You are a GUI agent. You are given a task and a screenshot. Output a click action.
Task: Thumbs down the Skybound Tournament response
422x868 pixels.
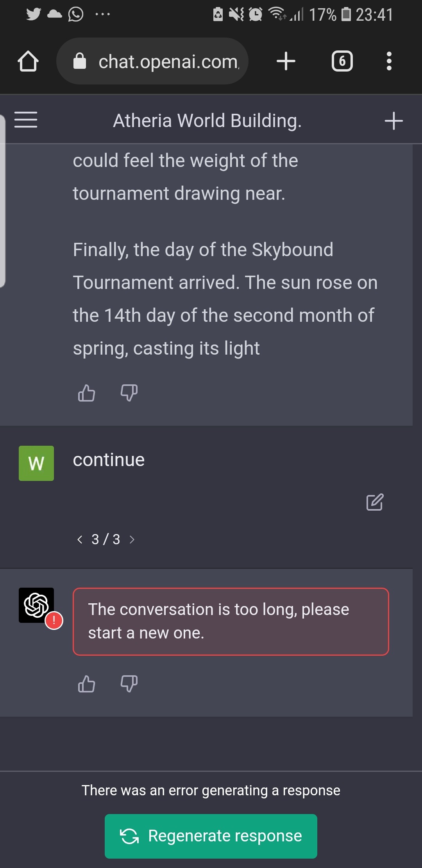(129, 393)
